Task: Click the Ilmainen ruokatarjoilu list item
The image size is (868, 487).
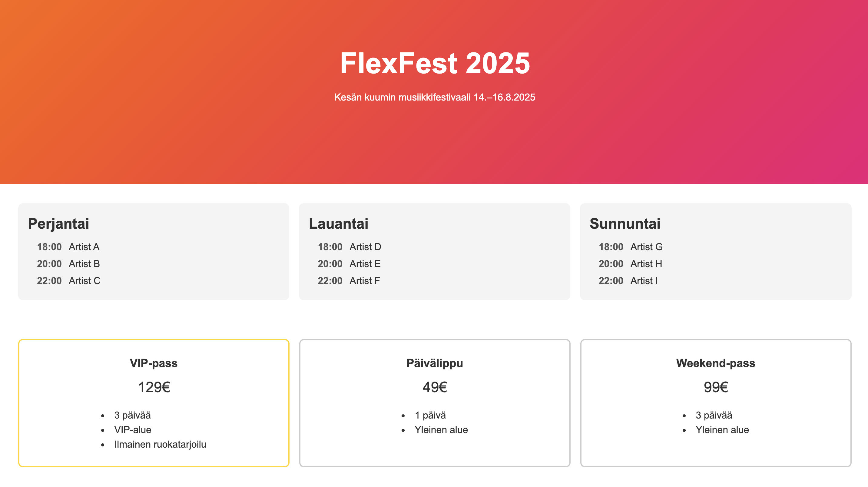Action: (x=160, y=444)
